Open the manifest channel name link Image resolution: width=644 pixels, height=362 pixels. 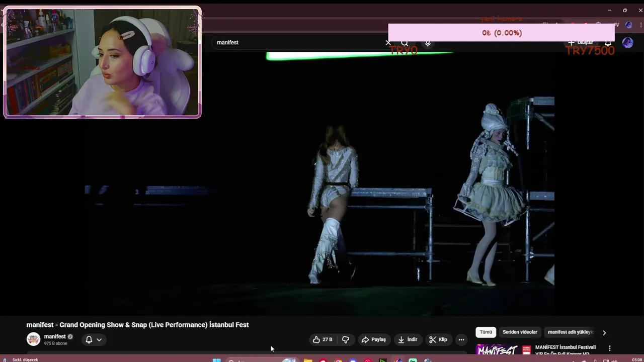pos(55,336)
